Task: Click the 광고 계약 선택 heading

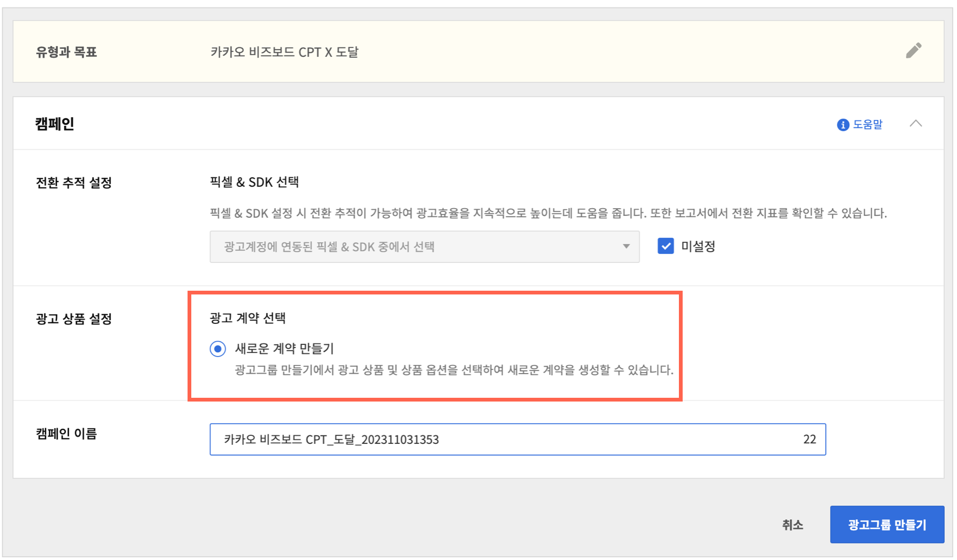Action: pos(248,318)
